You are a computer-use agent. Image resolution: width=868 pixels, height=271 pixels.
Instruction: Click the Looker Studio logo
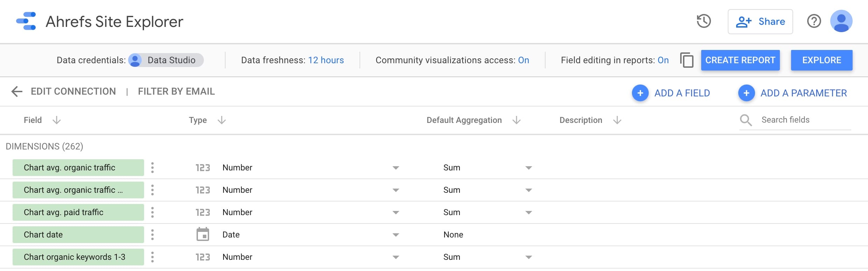coord(26,21)
